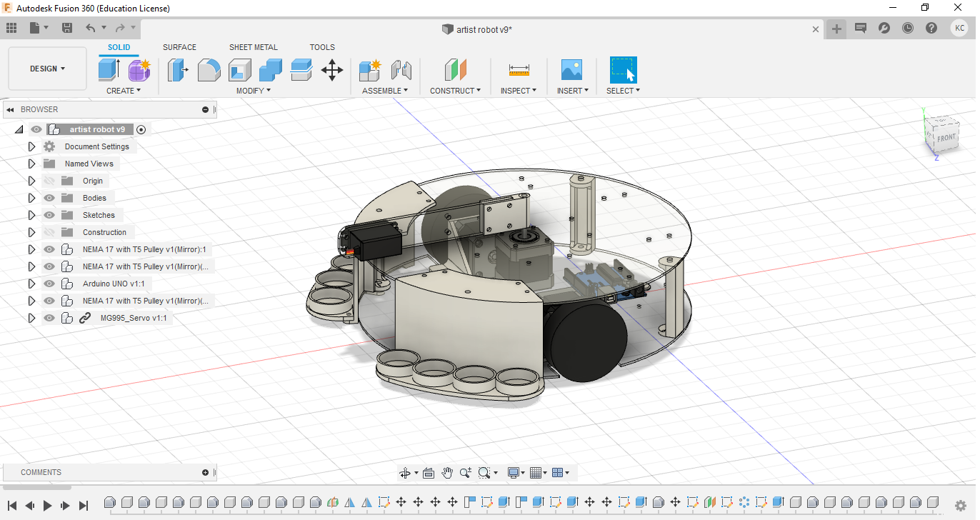Open the Insert image icon
Image resolution: width=980 pixels, height=520 pixels.
571,70
